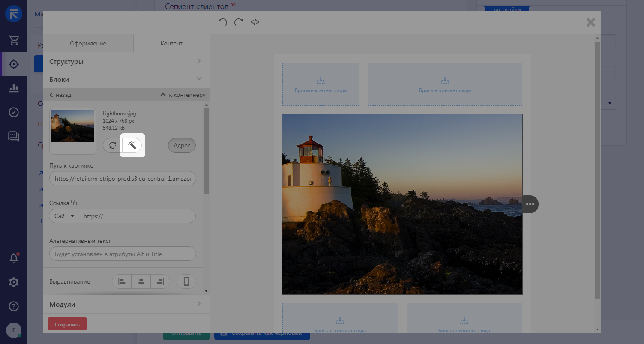Open the Сайт link type dropdown

coord(64,216)
